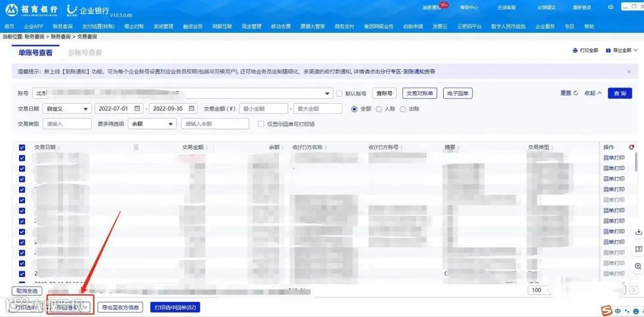Click the 请输入余额 input field
The width and height of the screenshot is (644, 317).
tap(215, 123)
